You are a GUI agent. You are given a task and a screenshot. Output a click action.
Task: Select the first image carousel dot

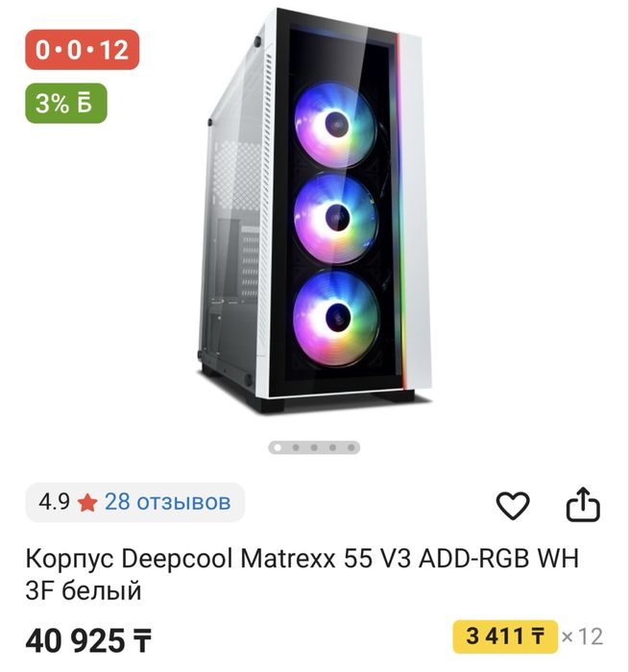278,447
